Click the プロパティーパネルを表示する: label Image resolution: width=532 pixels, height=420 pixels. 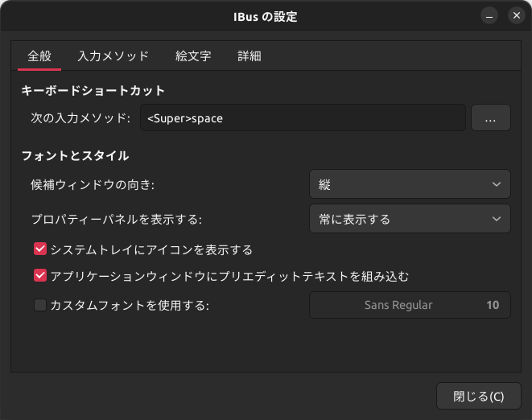(117, 219)
